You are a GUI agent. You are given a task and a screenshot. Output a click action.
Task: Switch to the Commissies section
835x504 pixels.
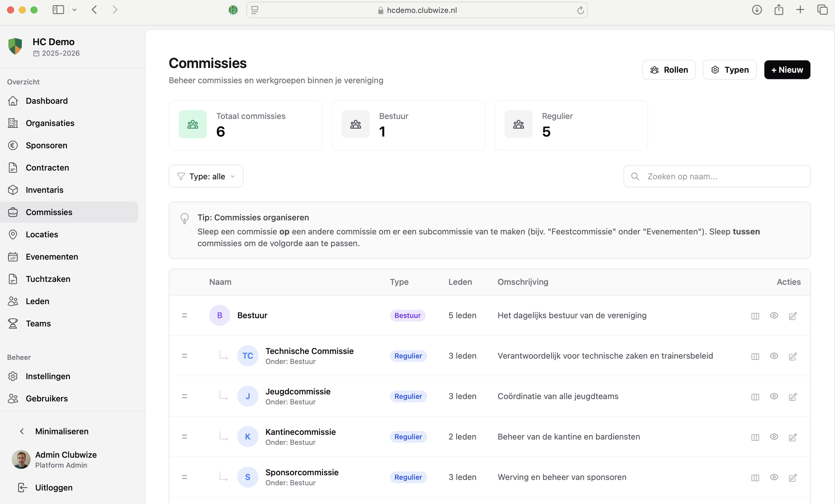[49, 212]
